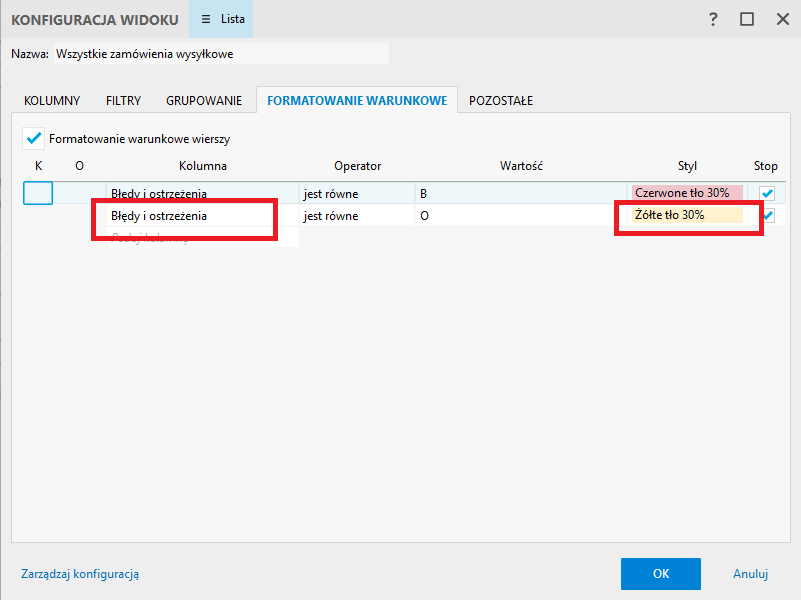Uncheck Stop for the Żółte tło row
Image resolution: width=801 pixels, height=600 pixels.
(768, 215)
